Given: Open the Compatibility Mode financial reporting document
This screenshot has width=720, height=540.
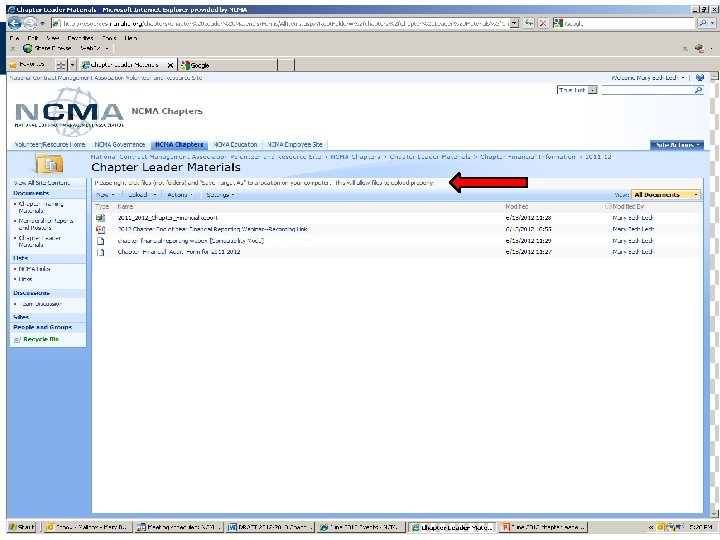Looking at the screenshot, I should (x=190, y=241).
